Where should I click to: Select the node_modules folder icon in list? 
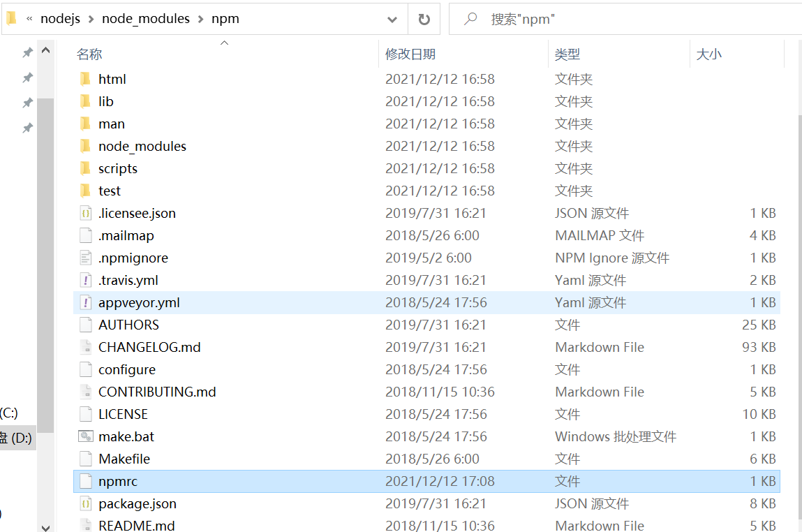tap(85, 147)
